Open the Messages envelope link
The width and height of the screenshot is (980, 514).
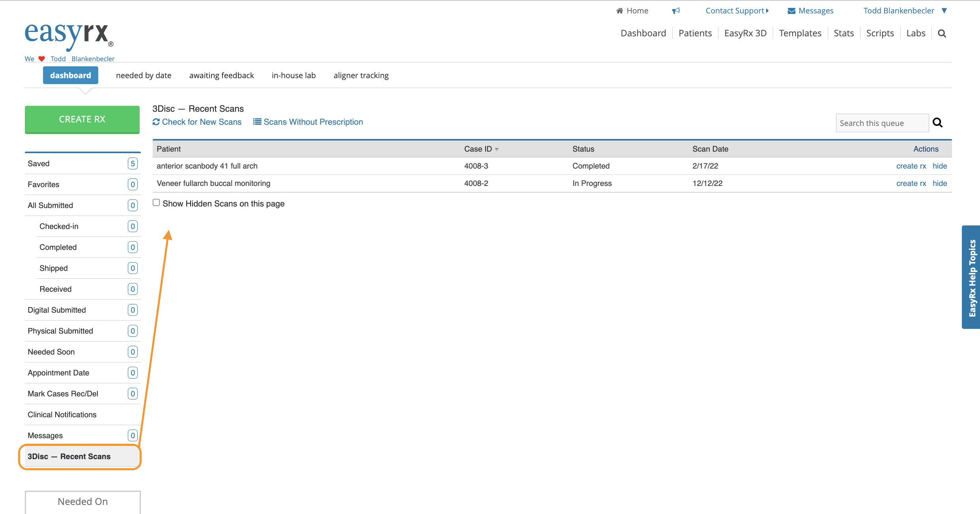coord(810,11)
